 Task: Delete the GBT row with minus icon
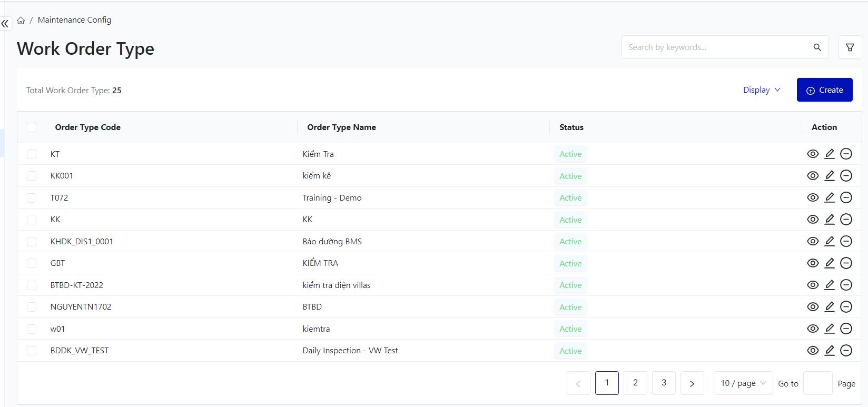click(846, 263)
